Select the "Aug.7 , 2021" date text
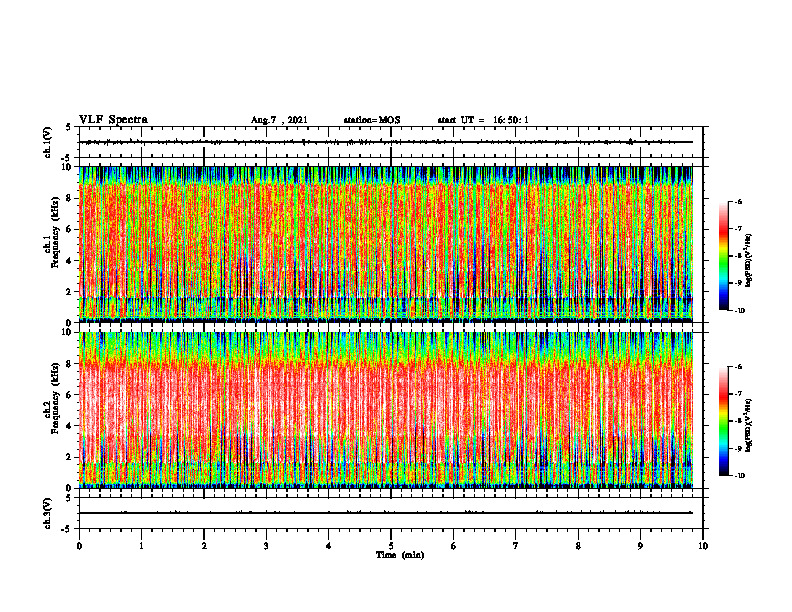792x612 pixels. click(x=279, y=120)
